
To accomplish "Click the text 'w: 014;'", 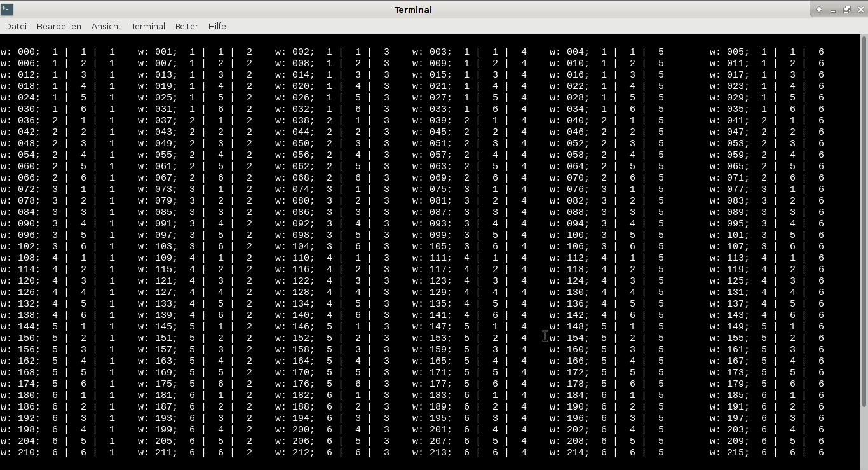I will click(x=294, y=74).
